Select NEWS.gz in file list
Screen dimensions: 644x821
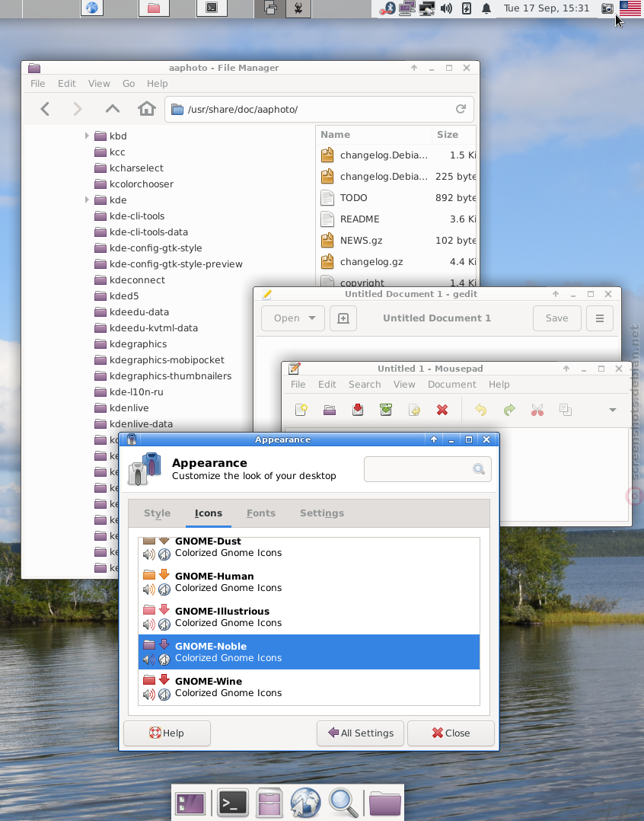click(396, 241)
